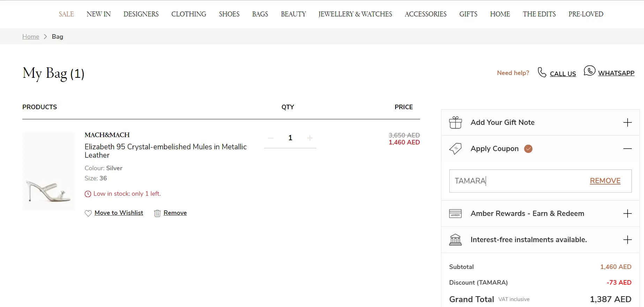Remove the TAMARA coupon code
This screenshot has height=307, width=644.
605,181
